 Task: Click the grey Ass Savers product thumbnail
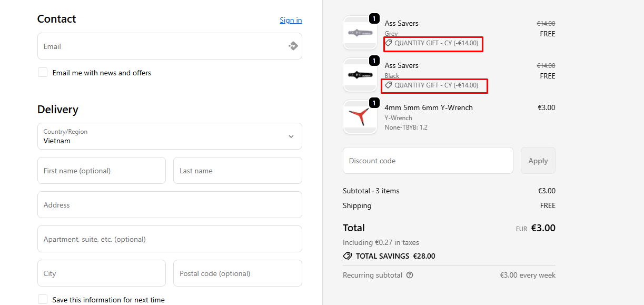[360, 33]
